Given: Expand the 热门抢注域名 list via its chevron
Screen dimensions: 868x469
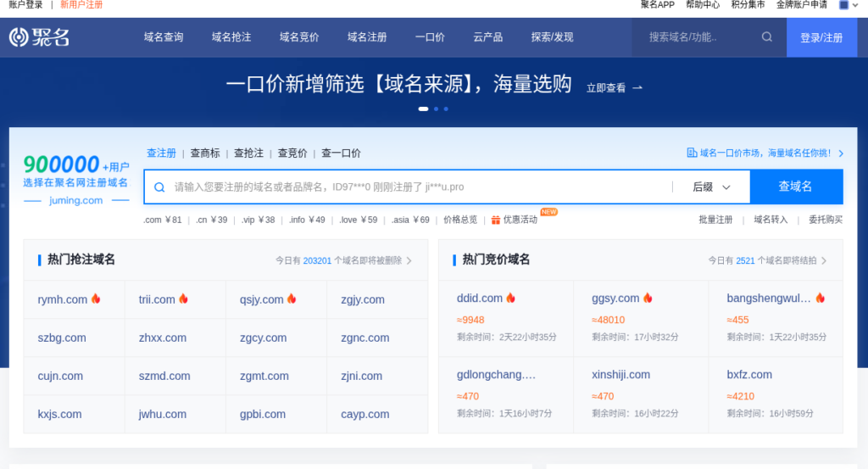Looking at the screenshot, I should [x=409, y=260].
